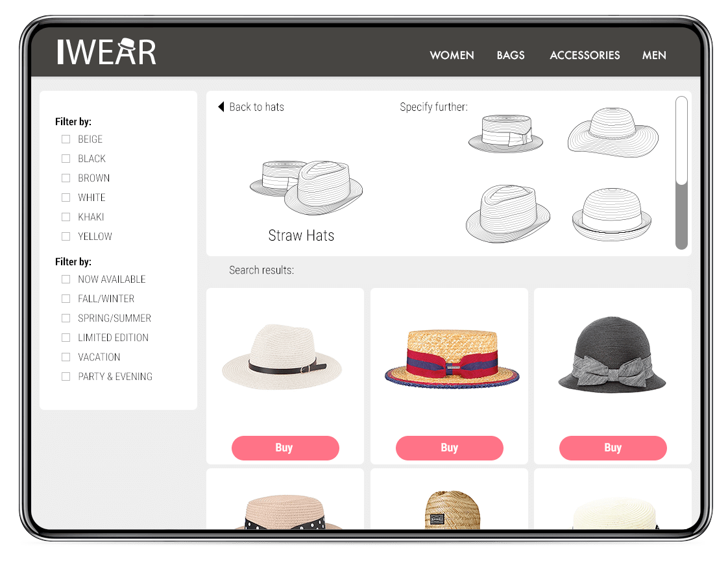This screenshot has width=728, height=561.
Task: Go to the BAGS section
Action: pos(511,55)
